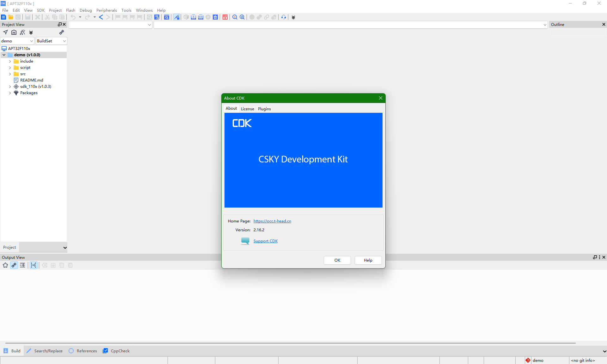Viewport: 607px width, 364px height.
Task: Expand the sdk_110x (v1.0.3) node
Action: tap(10, 87)
